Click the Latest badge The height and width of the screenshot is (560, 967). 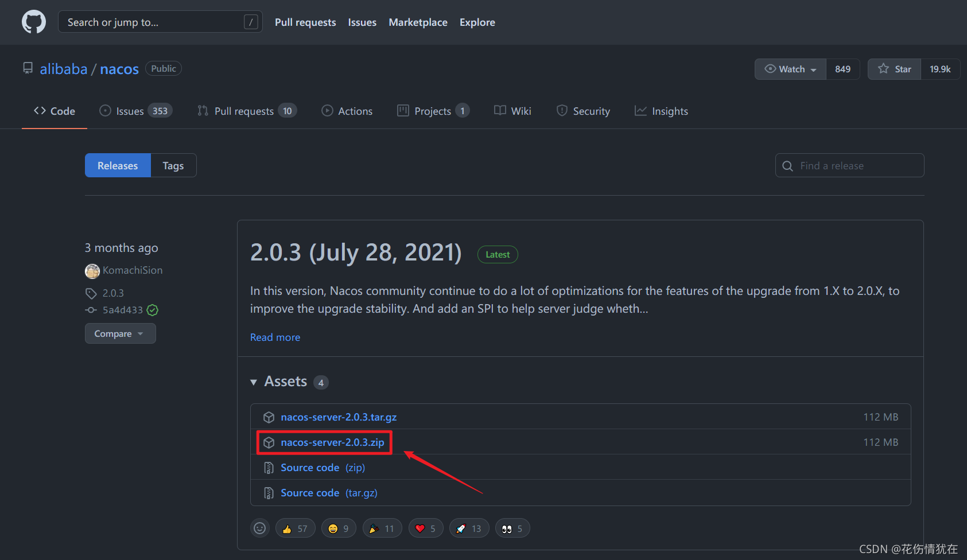pos(498,254)
